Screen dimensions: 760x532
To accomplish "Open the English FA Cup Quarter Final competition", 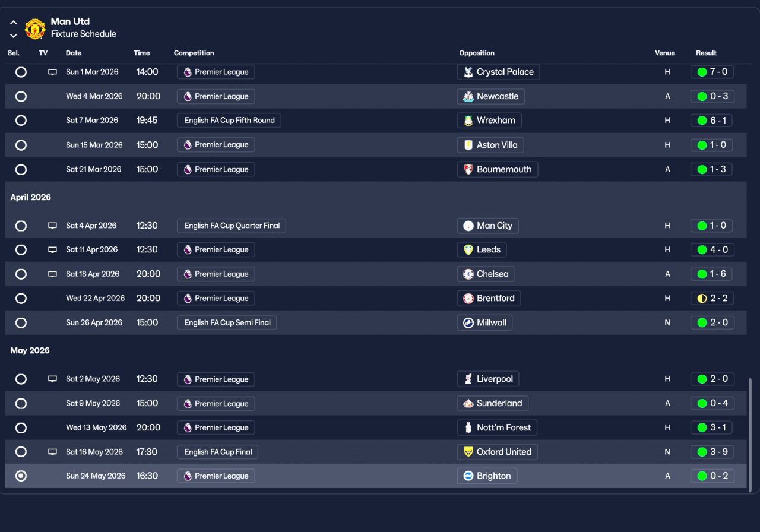I will click(x=232, y=226).
